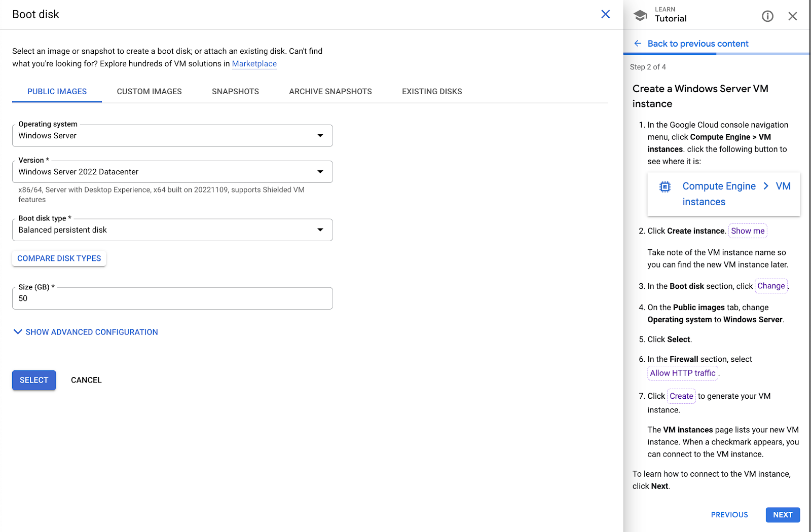The width and height of the screenshot is (811, 532).
Task: Click the Cancel button
Action: [86, 380]
